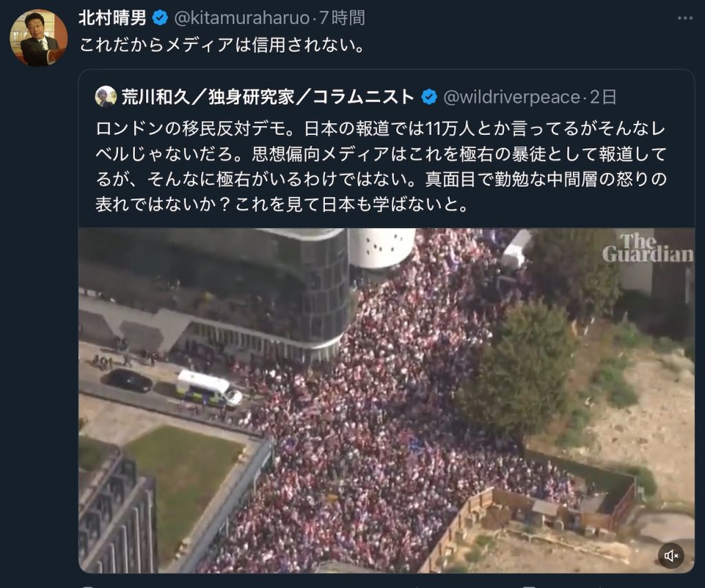Click the verified badge beside 荒川和久

pyautogui.click(x=430, y=96)
